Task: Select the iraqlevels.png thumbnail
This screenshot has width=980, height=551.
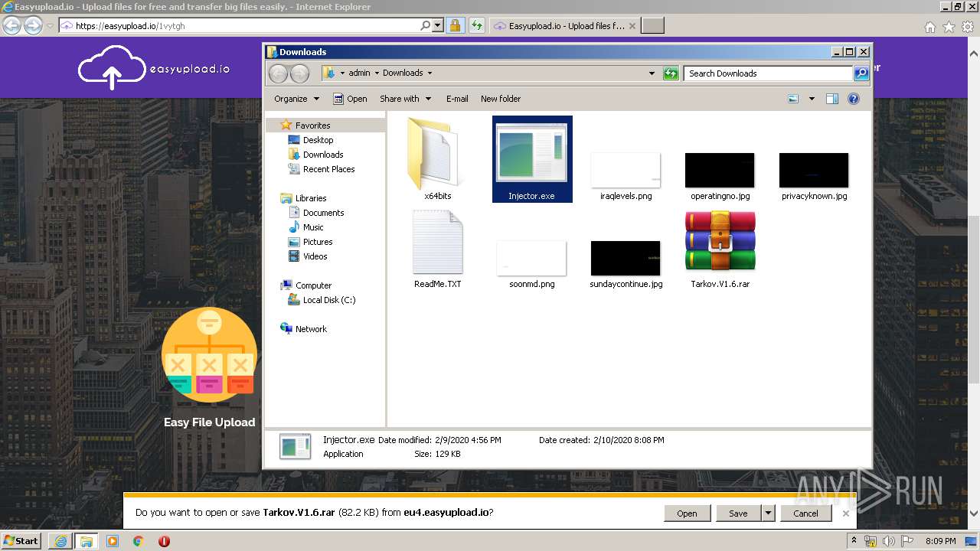Action: (626, 170)
